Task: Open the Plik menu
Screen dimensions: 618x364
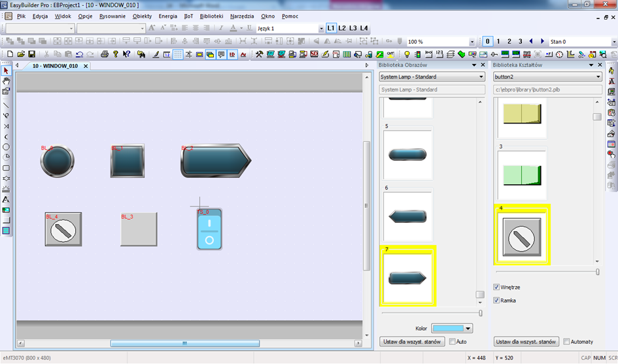Action: point(22,16)
